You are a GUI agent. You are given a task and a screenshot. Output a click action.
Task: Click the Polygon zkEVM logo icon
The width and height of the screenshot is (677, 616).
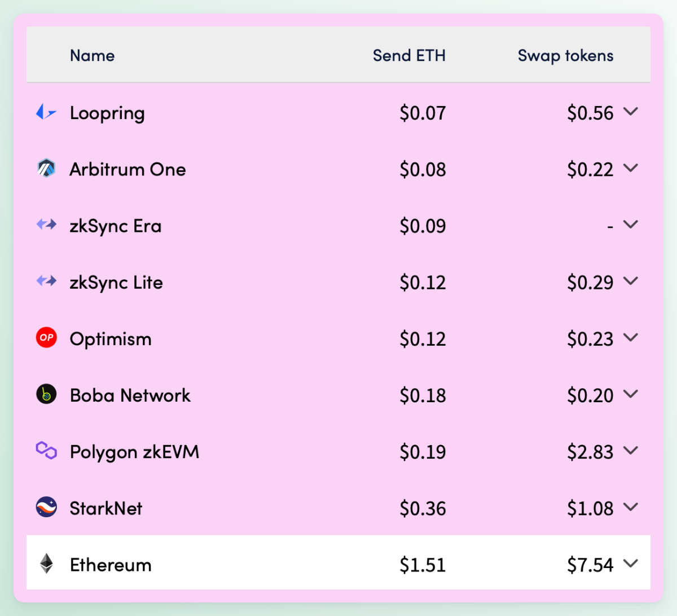click(46, 451)
